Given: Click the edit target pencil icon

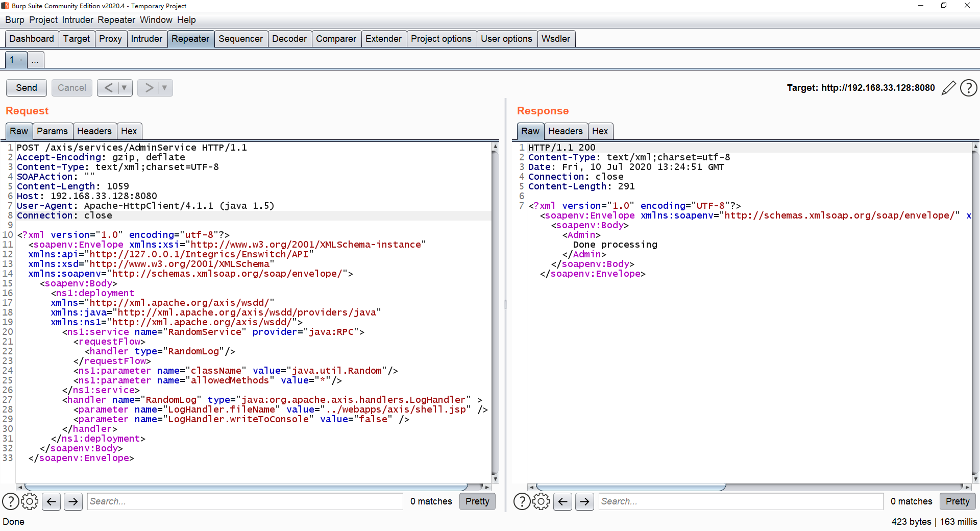Looking at the screenshot, I should point(948,88).
